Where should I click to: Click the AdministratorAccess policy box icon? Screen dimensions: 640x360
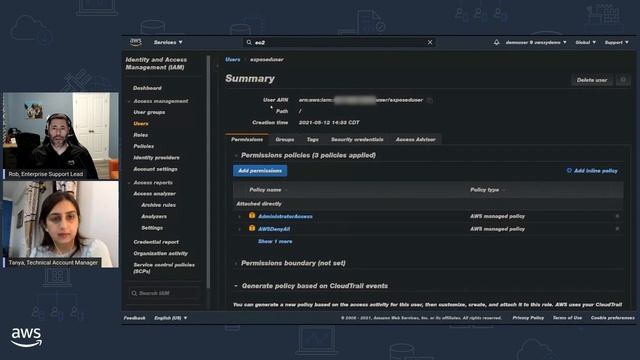[x=252, y=216]
